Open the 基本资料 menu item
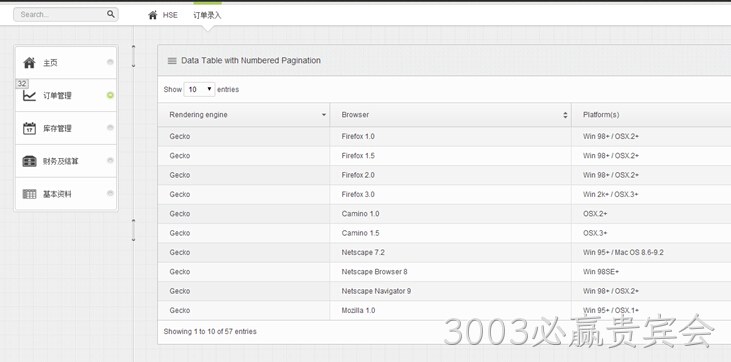 coord(66,194)
